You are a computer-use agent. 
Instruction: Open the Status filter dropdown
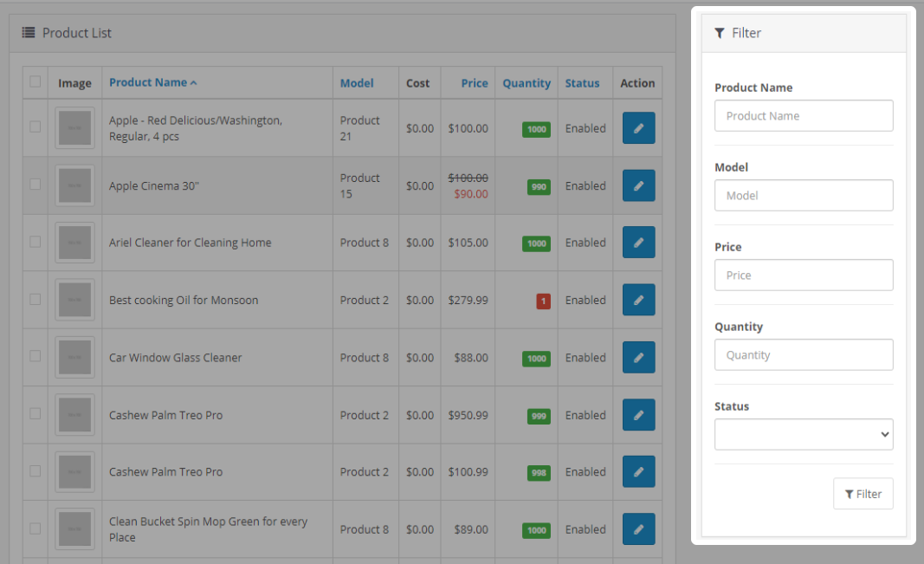[803, 435]
